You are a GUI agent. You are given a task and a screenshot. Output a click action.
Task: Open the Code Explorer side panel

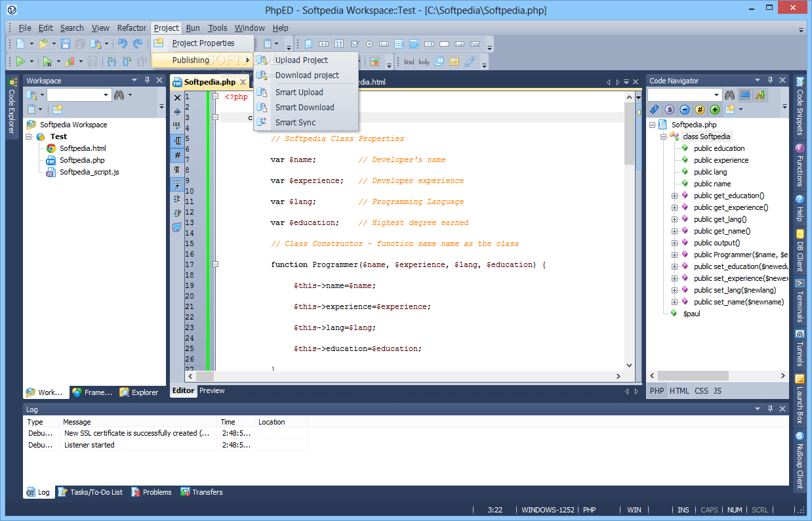point(11,106)
